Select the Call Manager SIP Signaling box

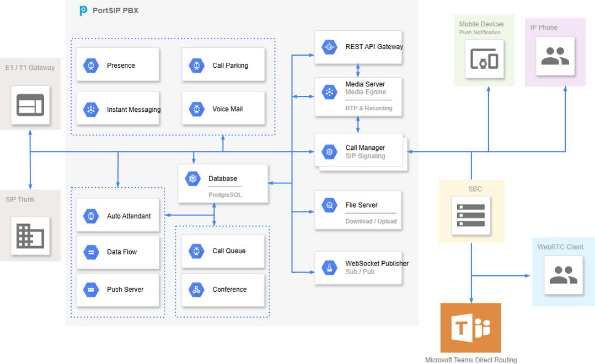click(x=358, y=151)
